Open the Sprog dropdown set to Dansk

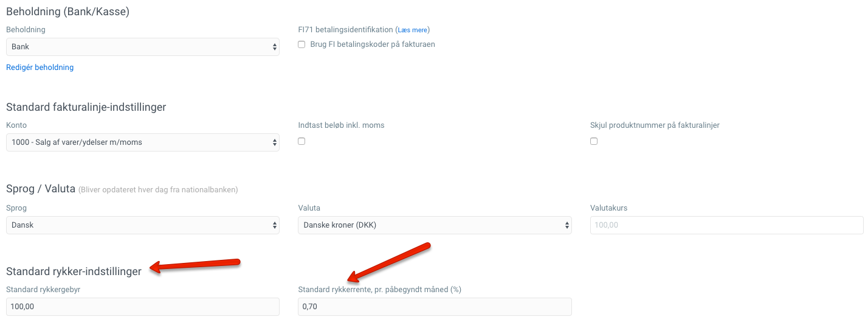tap(142, 225)
